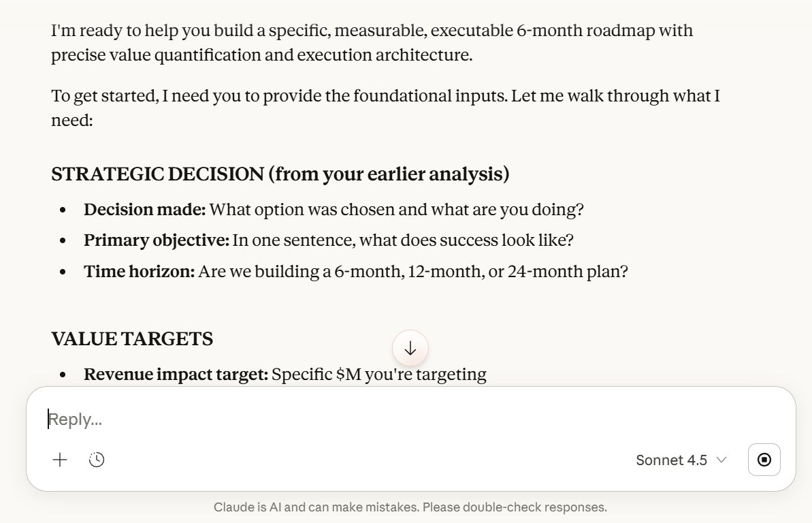Click the bold "Primary objective:" label
Image resolution: width=812 pixels, height=523 pixels.
point(156,240)
